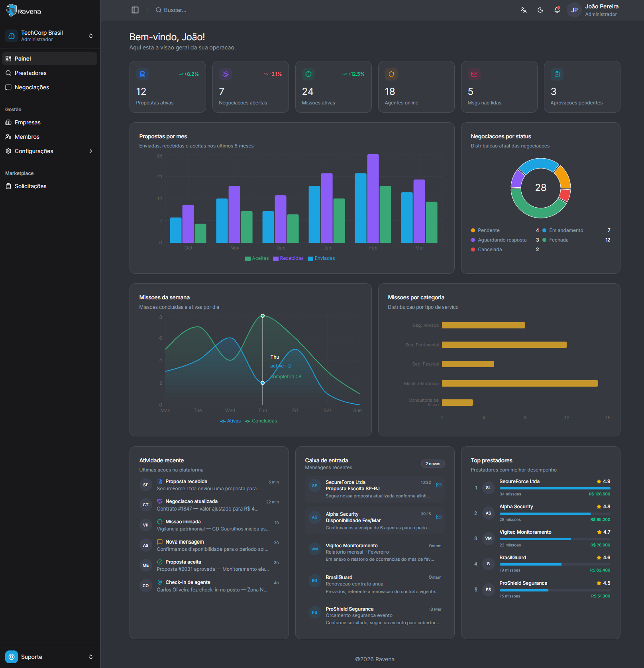Toggle the sidebar panel icon
The height and width of the screenshot is (668, 644).
(x=135, y=10)
